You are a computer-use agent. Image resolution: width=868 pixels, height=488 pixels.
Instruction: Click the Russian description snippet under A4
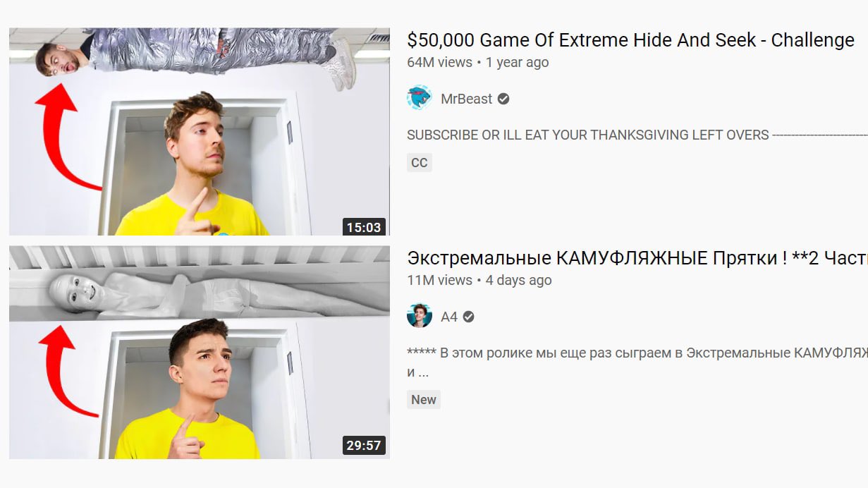[637, 362]
